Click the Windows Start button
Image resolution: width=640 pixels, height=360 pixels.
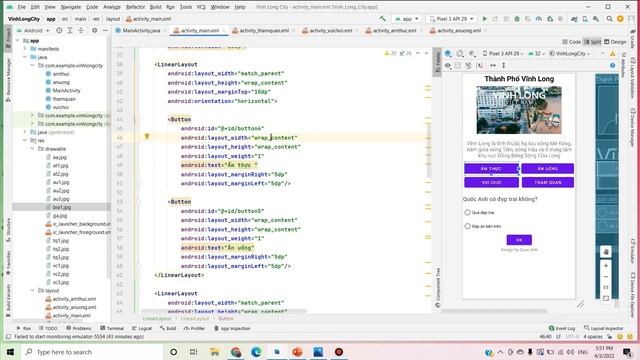(x=10, y=352)
